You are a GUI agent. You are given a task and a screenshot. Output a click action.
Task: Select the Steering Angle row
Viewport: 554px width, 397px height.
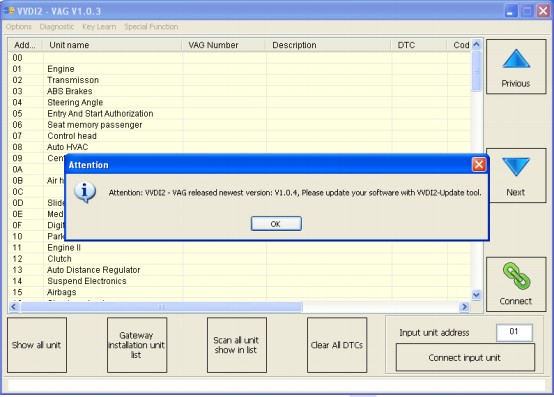pyautogui.click(x=239, y=102)
